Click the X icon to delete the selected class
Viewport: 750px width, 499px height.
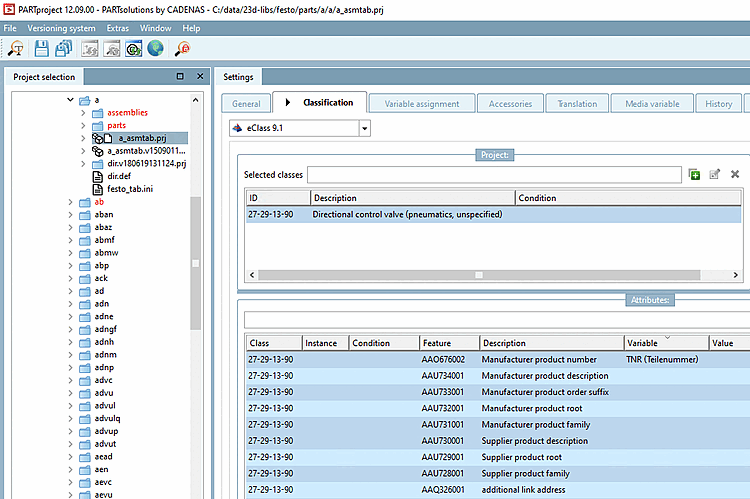pos(735,174)
